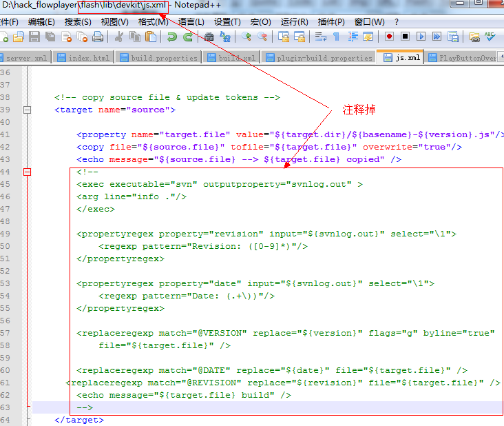Click the Copy icon in toolbar
504x426 pixels.
135,37
